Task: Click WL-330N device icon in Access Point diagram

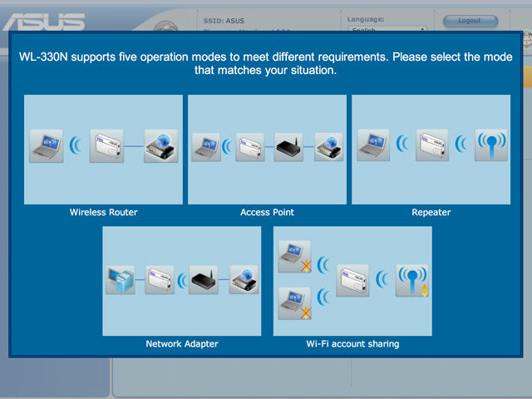Action: tap(250, 147)
